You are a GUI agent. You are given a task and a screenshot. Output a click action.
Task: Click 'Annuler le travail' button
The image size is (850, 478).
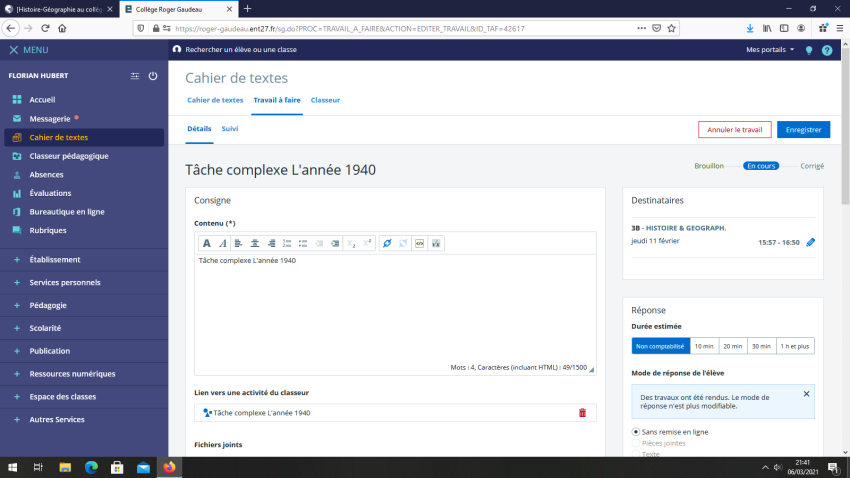click(x=734, y=129)
